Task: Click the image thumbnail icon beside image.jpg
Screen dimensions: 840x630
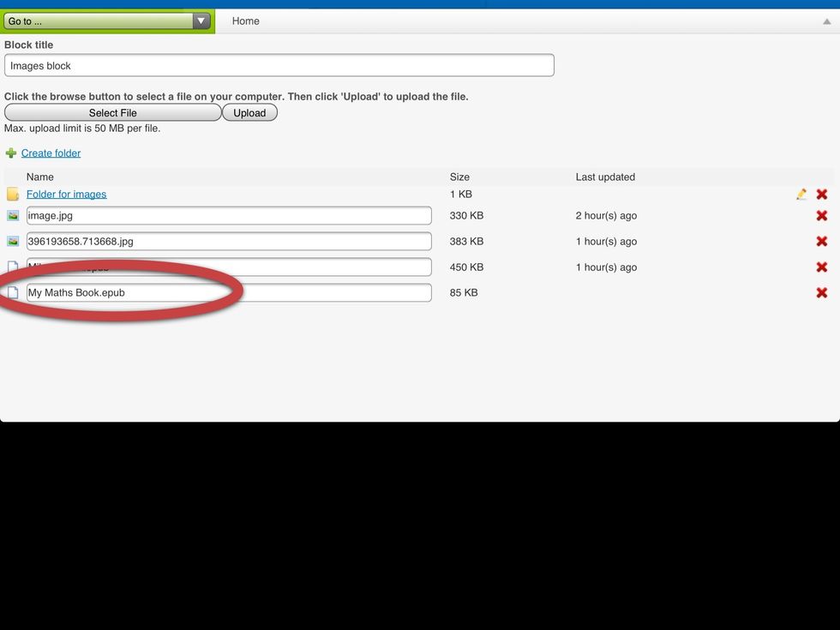Action: click(13, 215)
